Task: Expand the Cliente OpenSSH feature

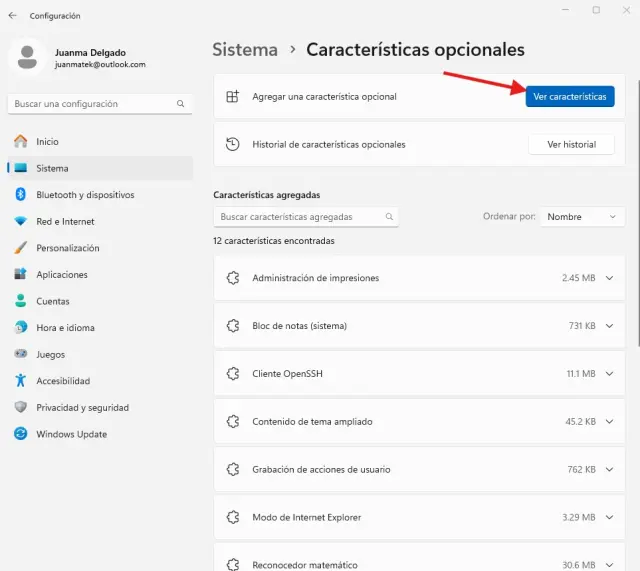Action: pyautogui.click(x=610, y=374)
